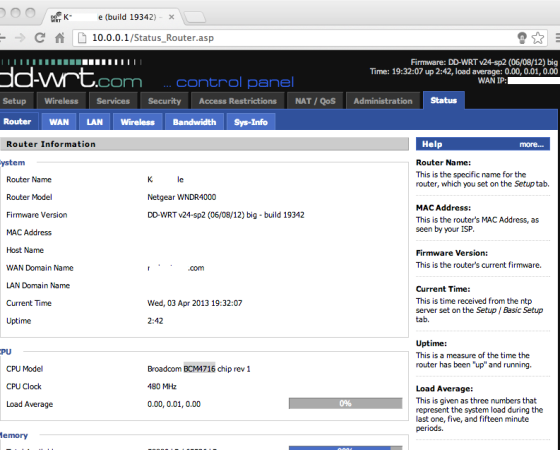560x450 pixels.
Task: Open the WAN status sub-tab
Action: 59,122
